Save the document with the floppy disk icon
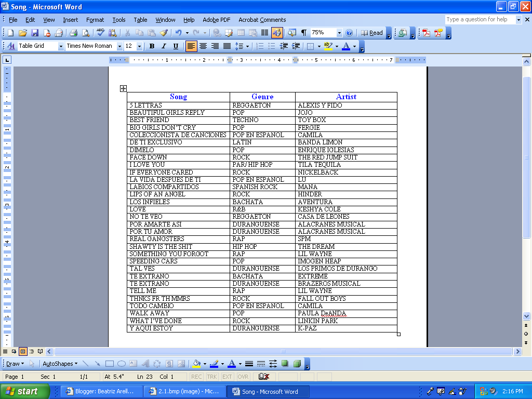This screenshot has height=399, width=532. (x=35, y=33)
